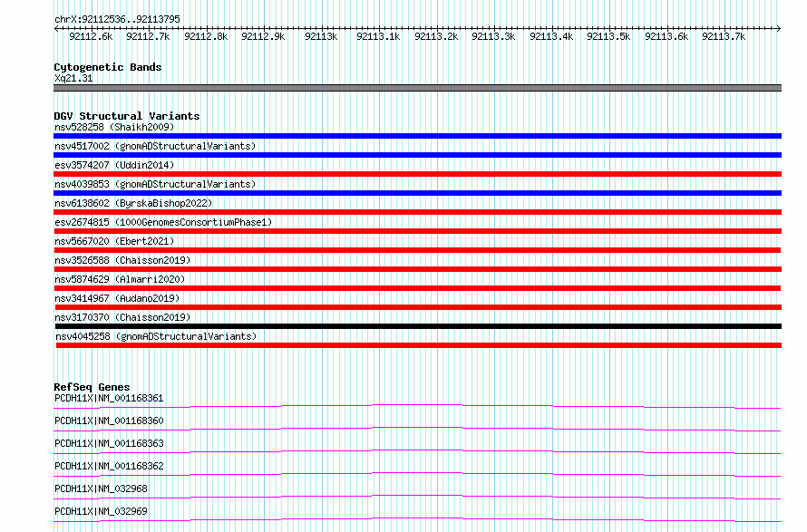807x532 pixels.
Task: Open variant nsv3170370 (Chaisson2019) label
Action: (122, 317)
